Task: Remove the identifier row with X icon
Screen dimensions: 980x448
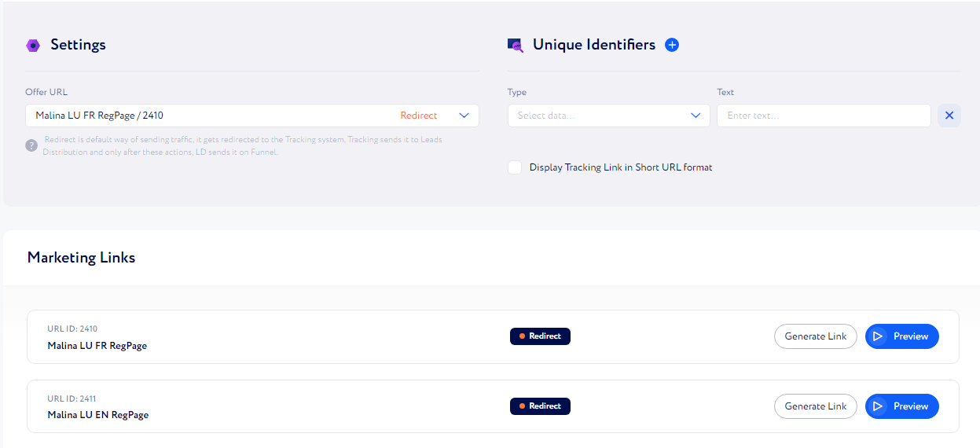Action: (x=949, y=116)
